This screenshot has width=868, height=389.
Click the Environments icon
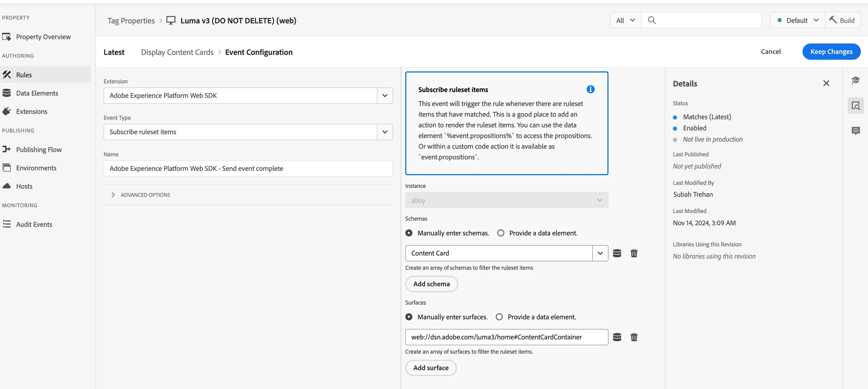(x=6, y=168)
